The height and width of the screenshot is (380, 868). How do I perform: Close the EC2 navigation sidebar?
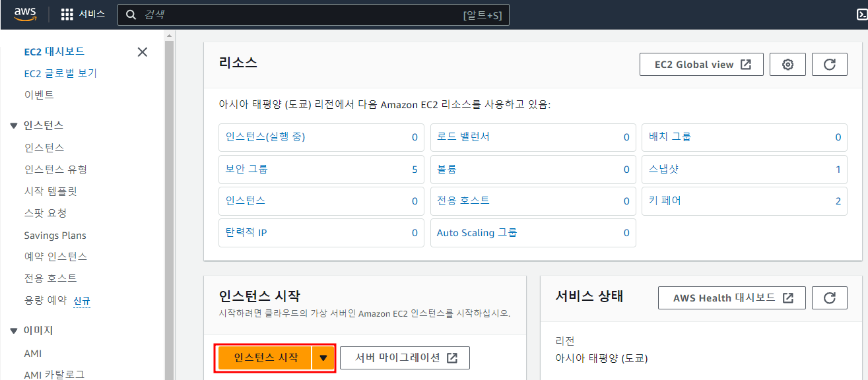[x=142, y=51]
